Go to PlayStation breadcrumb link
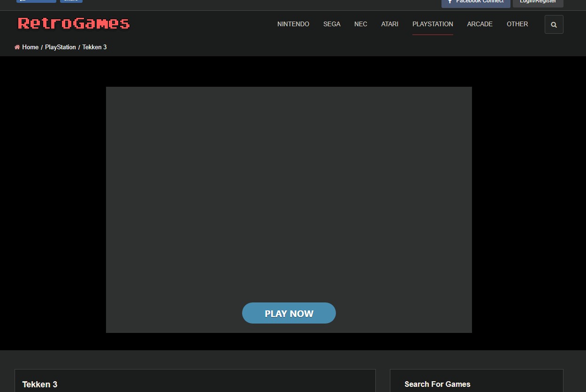The width and height of the screenshot is (586, 392). (61, 47)
